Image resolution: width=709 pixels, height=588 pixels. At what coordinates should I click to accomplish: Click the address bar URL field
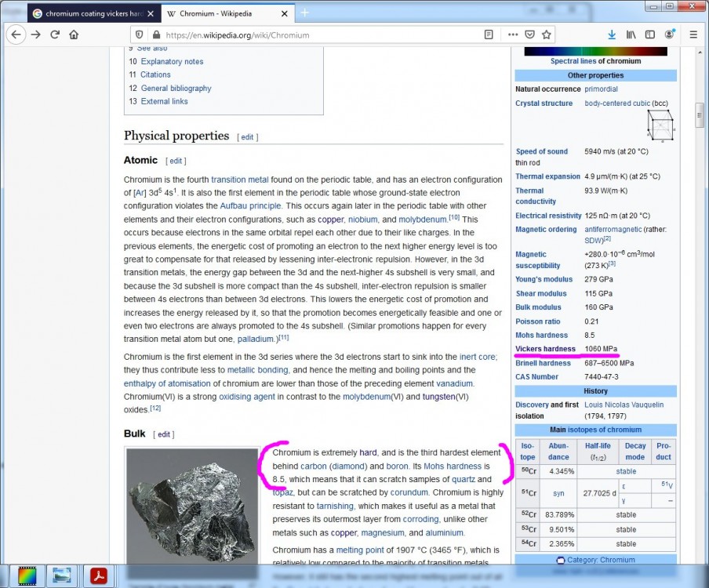tap(314, 34)
